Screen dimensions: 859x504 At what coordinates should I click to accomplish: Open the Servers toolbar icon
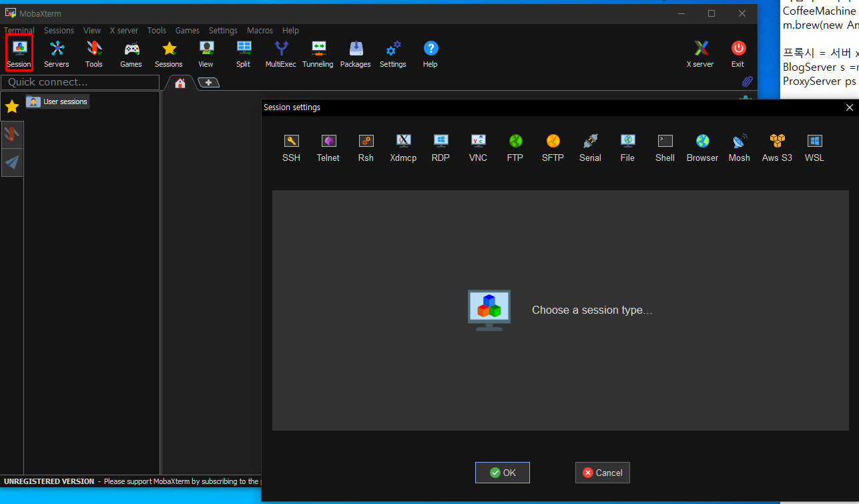[x=57, y=53]
